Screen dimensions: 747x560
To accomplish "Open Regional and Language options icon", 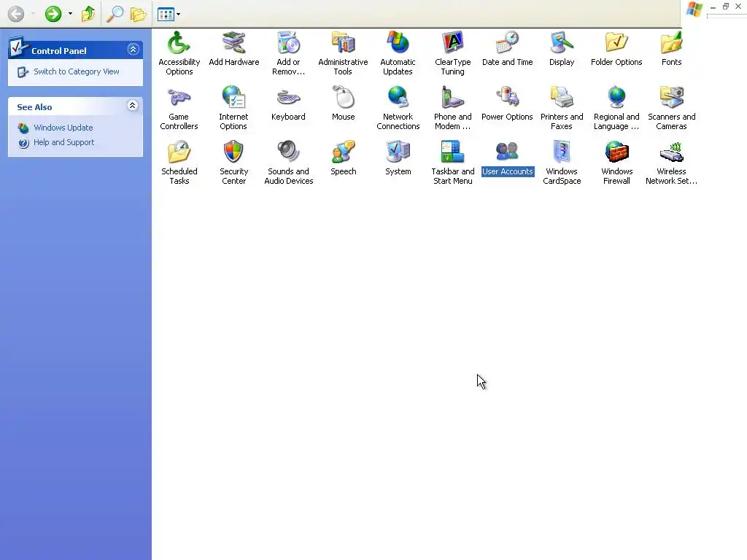I will click(616, 98).
